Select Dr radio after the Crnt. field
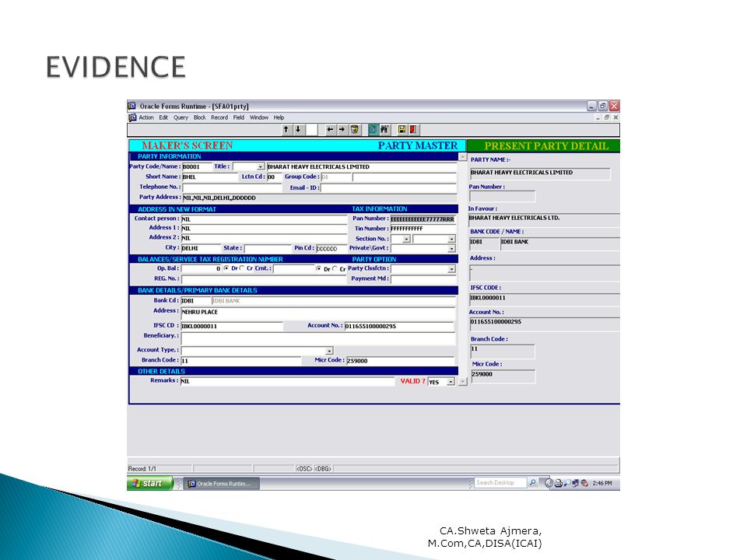747x560 pixels. tap(319, 269)
